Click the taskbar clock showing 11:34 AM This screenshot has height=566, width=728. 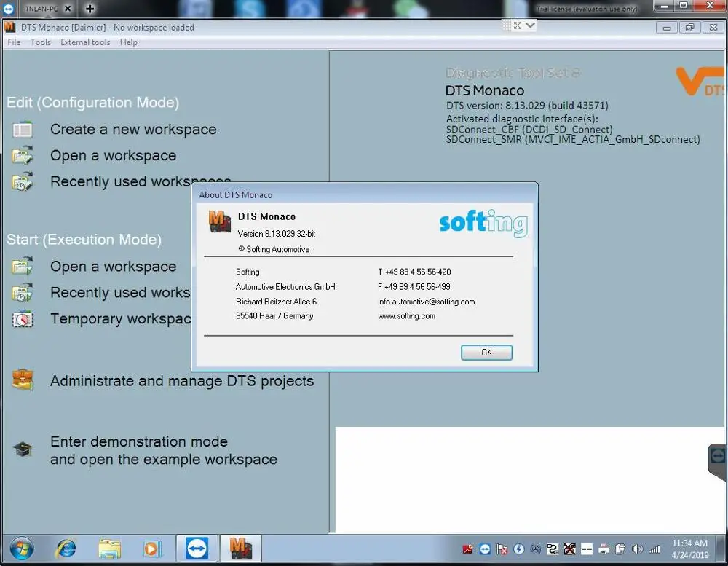click(x=689, y=549)
